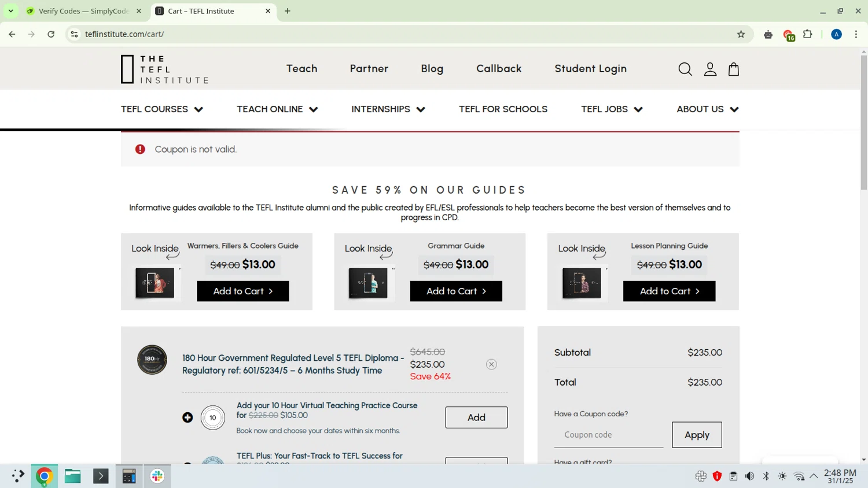Image resolution: width=868 pixels, height=488 pixels.
Task: Open the site search magnifier icon
Action: click(x=685, y=69)
